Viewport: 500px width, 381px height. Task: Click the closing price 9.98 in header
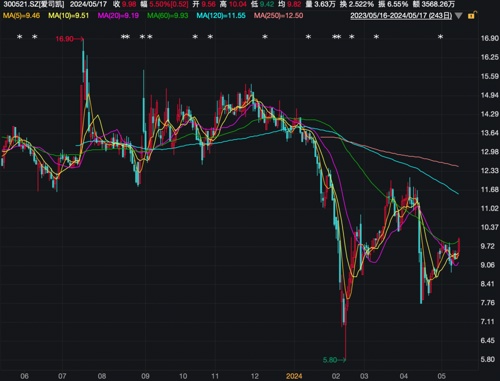point(129,4)
